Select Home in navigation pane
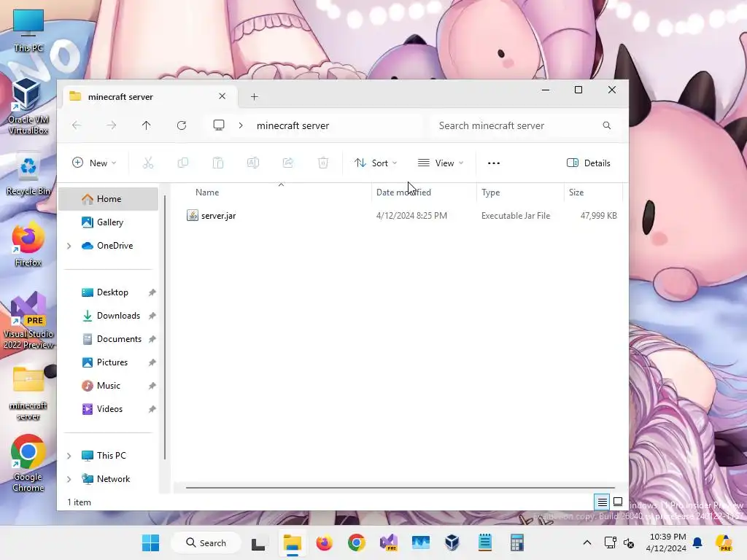 (x=108, y=198)
